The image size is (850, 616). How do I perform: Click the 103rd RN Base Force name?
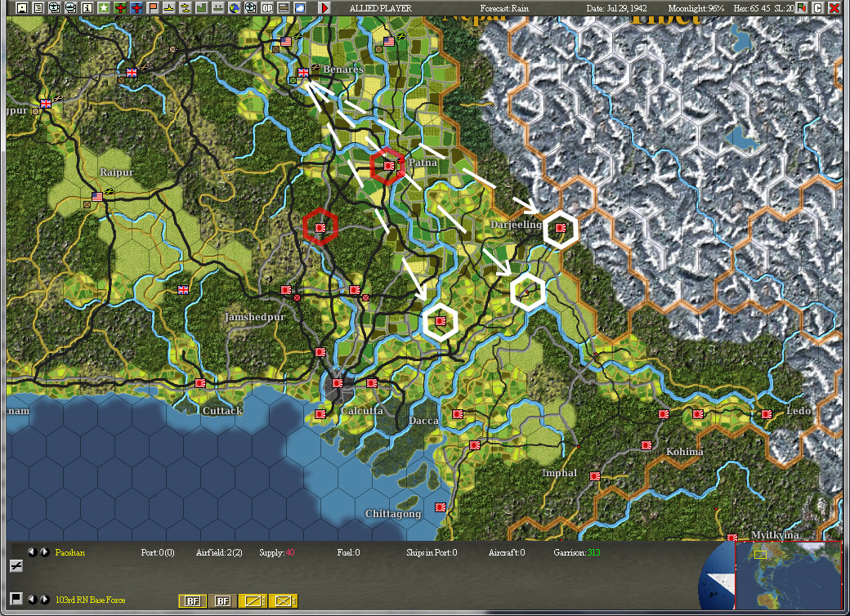tap(90, 600)
